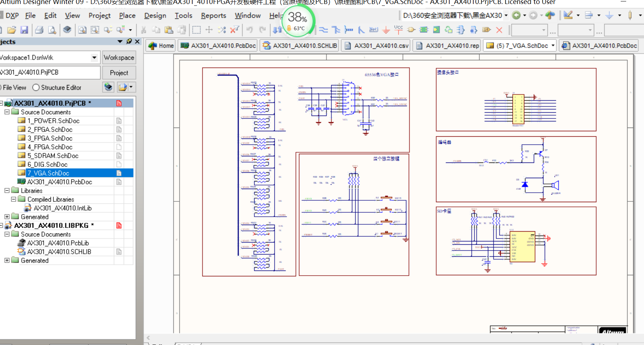Activate the select-inside-area dashed rectangle tool
This screenshot has height=345, width=644.
coord(197,30)
